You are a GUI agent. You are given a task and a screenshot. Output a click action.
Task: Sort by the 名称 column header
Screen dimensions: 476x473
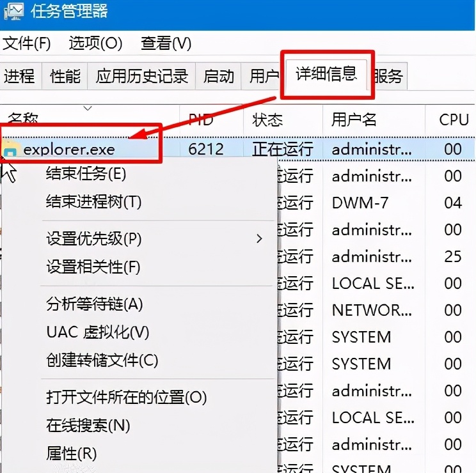(x=90, y=120)
